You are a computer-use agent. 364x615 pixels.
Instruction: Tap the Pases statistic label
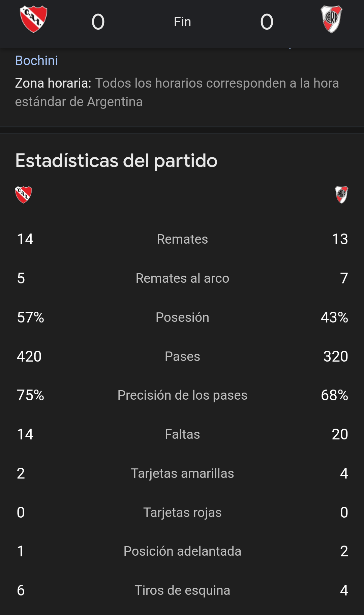click(x=182, y=357)
